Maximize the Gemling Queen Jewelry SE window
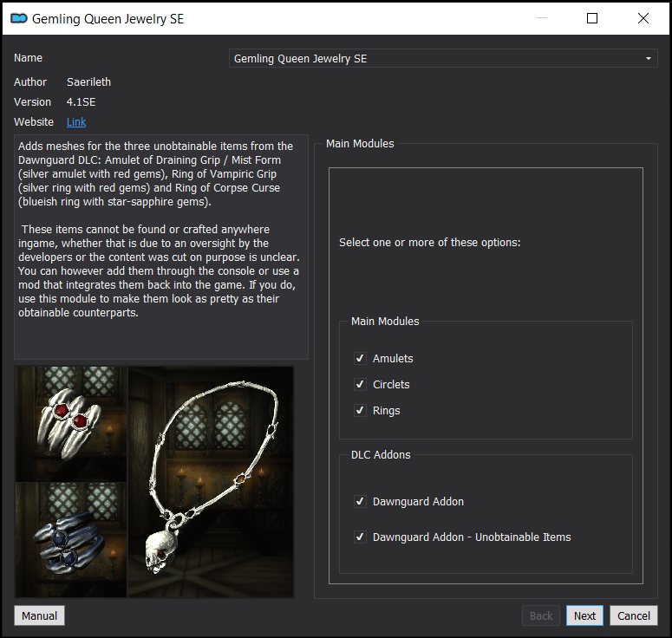The height and width of the screenshot is (638, 672). (x=592, y=18)
